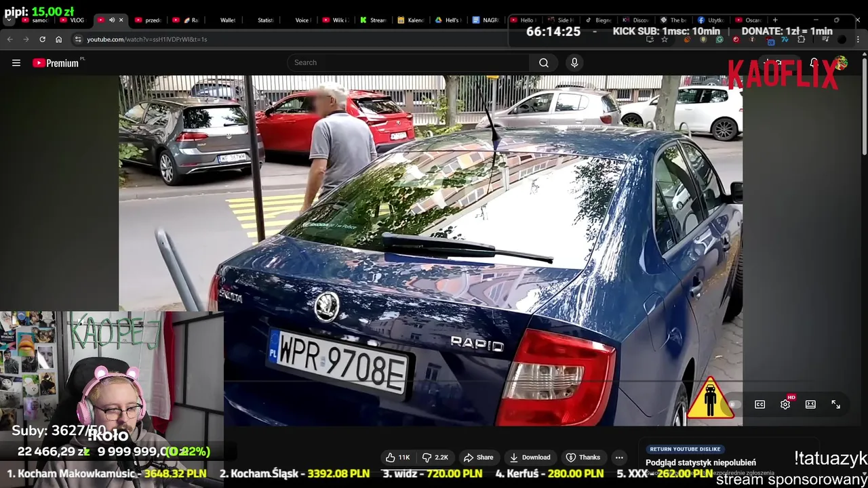This screenshot has height=488, width=868.
Task: Focus the YouTube search field
Action: [408, 62]
